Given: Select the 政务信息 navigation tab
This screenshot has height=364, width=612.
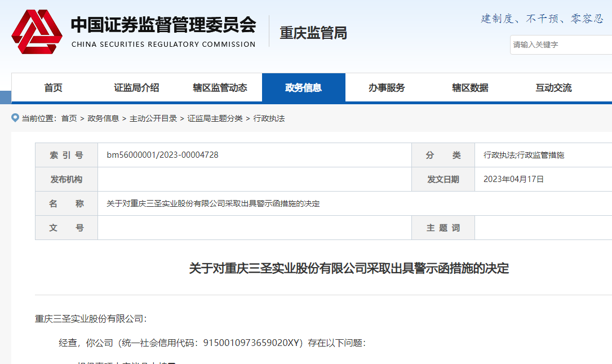Looking at the screenshot, I should pos(304,88).
